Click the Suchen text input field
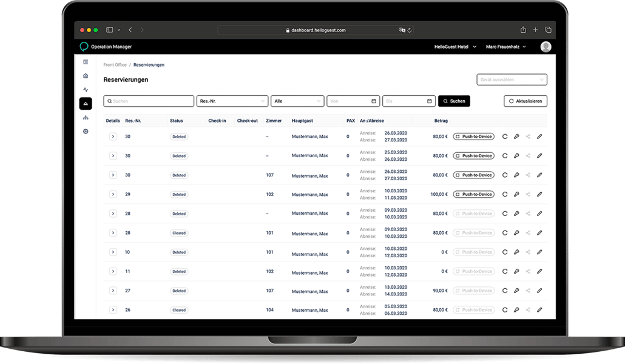This screenshot has width=625, height=364. coord(149,101)
